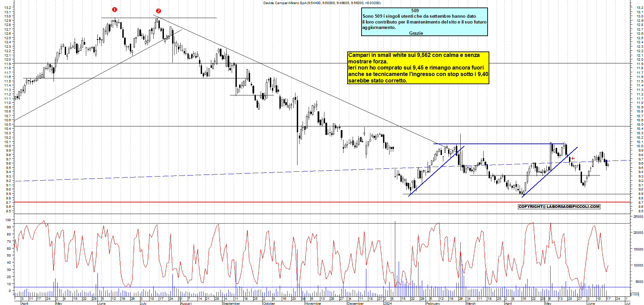Click the "50" oscillator scale label
Screen dimensions: 644x305
(9, 255)
